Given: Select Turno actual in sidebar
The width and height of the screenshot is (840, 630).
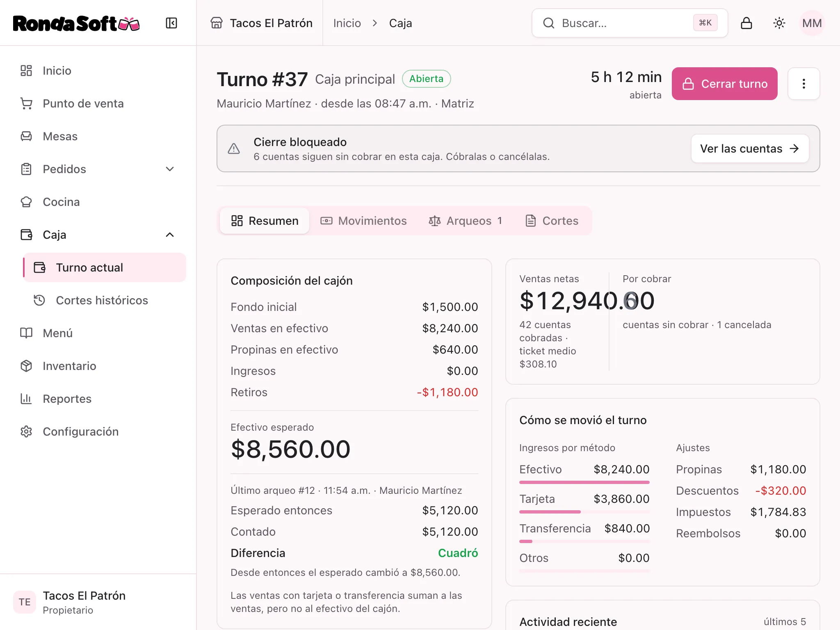Looking at the screenshot, I should 105,267.
